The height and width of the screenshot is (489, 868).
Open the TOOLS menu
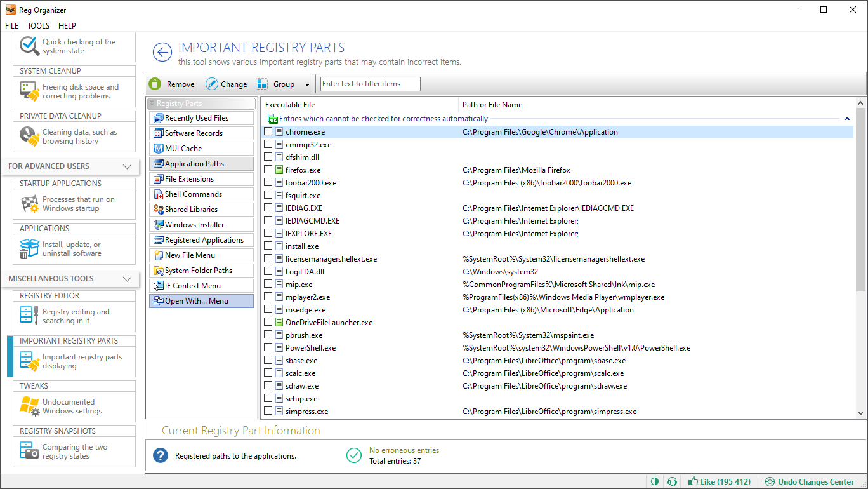click(38, 25)
